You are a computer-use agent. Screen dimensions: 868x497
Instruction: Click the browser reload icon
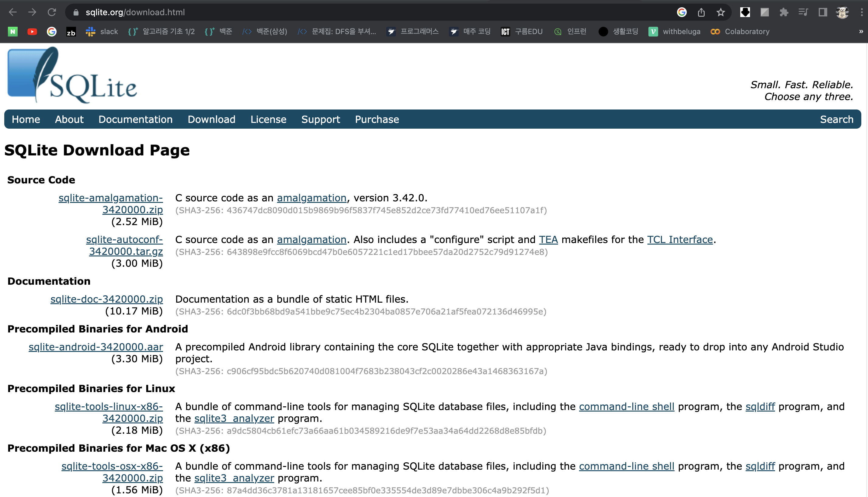point(51,12)
